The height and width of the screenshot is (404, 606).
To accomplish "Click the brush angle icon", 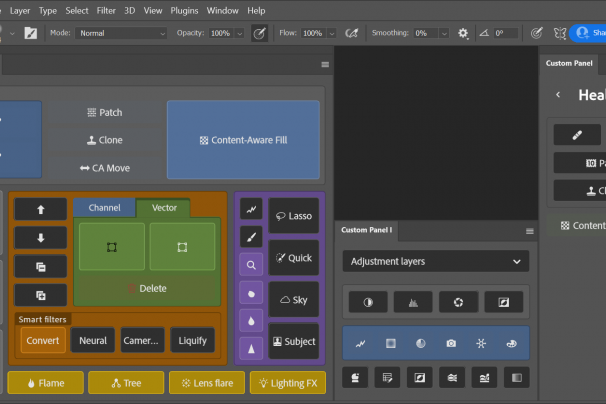I will coord(484,33).
